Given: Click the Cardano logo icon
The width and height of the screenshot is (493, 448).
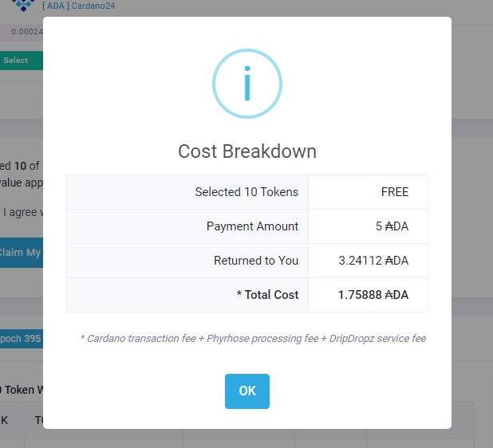Looking at the screenshot, I should point(23,5).
